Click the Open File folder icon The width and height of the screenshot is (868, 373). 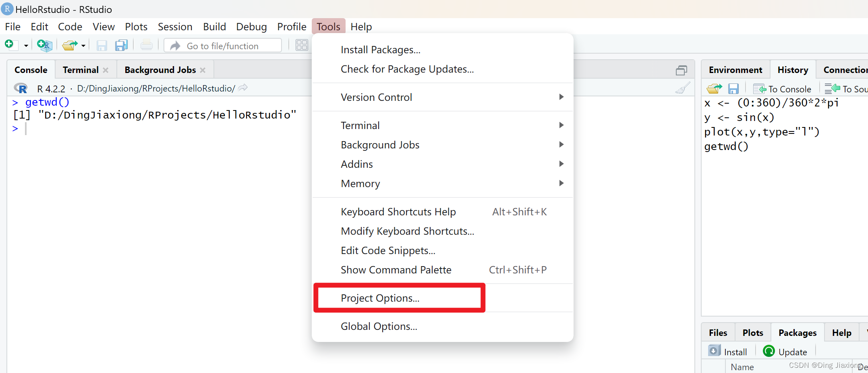(70, 45)
